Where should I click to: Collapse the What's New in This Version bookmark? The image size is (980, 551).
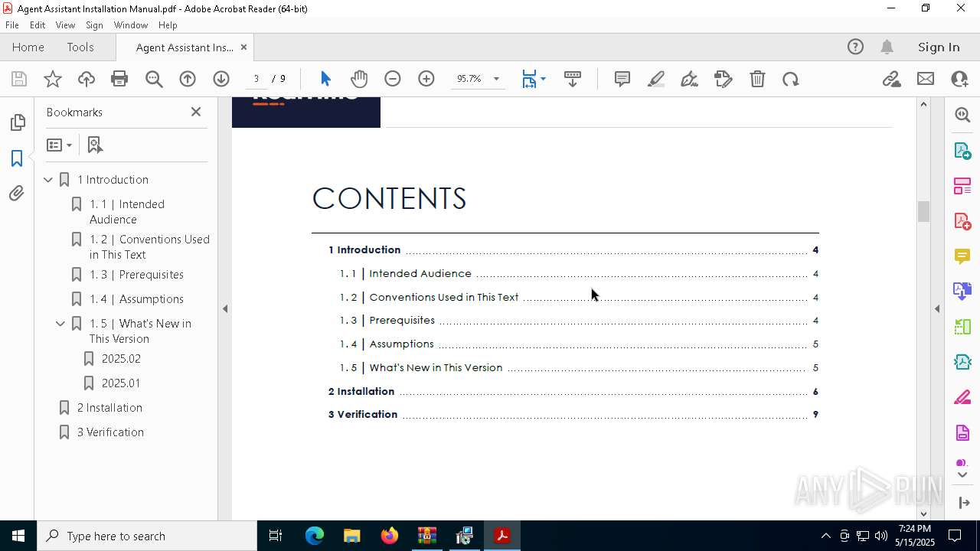tap(60, 324)
